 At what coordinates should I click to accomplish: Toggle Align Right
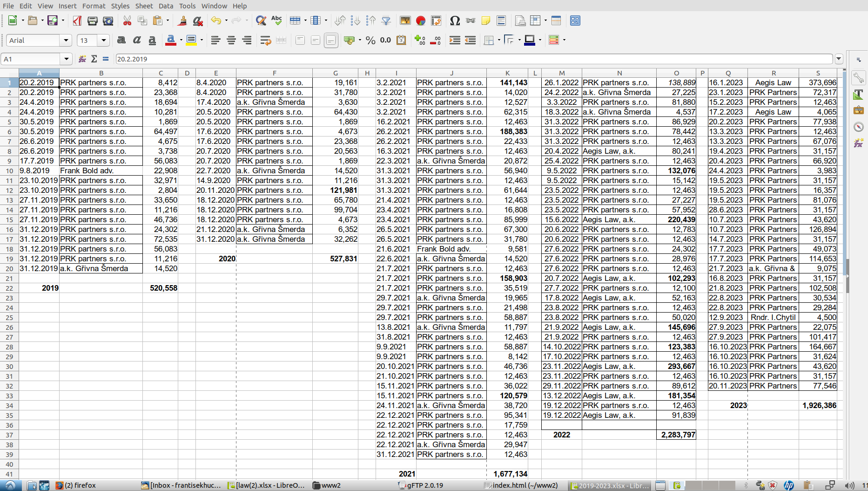(x=247, y=40)
